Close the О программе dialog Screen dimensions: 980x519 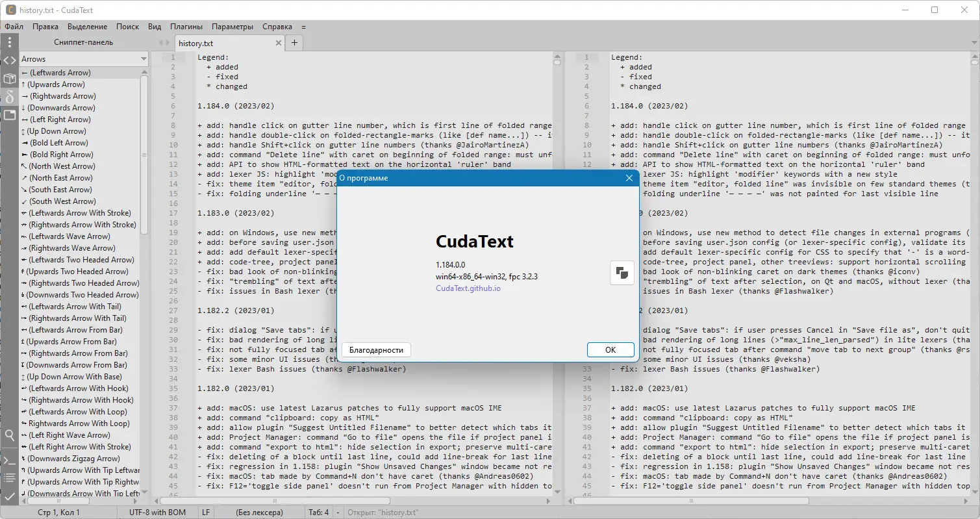(629, 178)
